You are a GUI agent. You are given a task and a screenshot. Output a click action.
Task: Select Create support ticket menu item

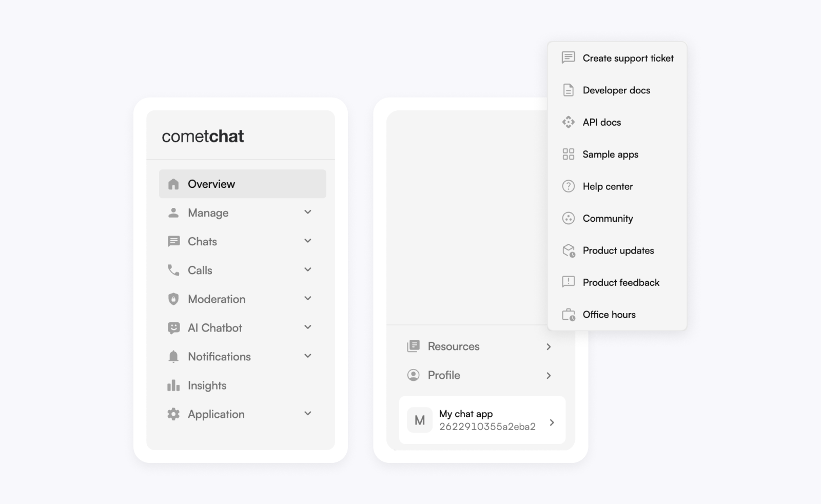pyautogui.click(x=628, y=59)
